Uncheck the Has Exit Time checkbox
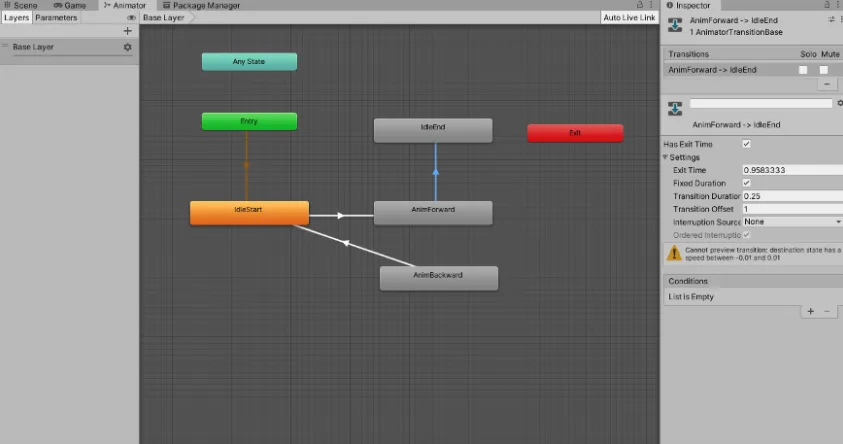 point(746,144)
